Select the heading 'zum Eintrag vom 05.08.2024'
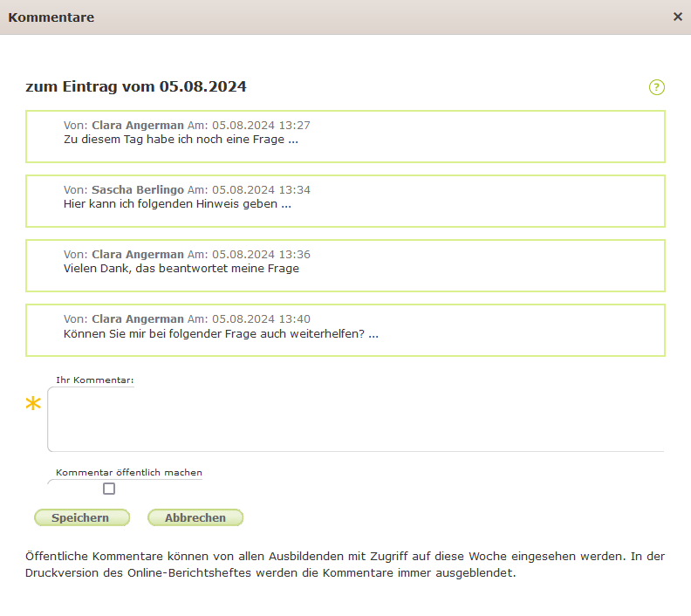The image size is (691, 616). [x=136, y=86]
